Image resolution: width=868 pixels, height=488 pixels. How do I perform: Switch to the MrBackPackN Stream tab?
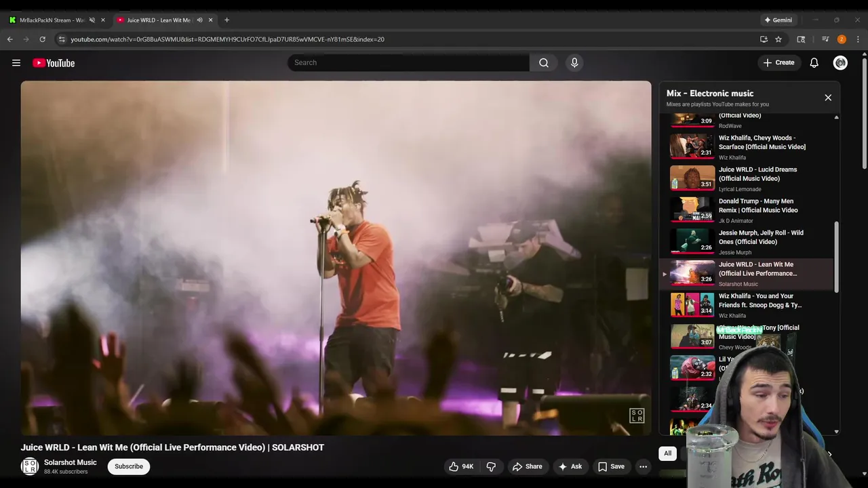[x=52, y=20]
